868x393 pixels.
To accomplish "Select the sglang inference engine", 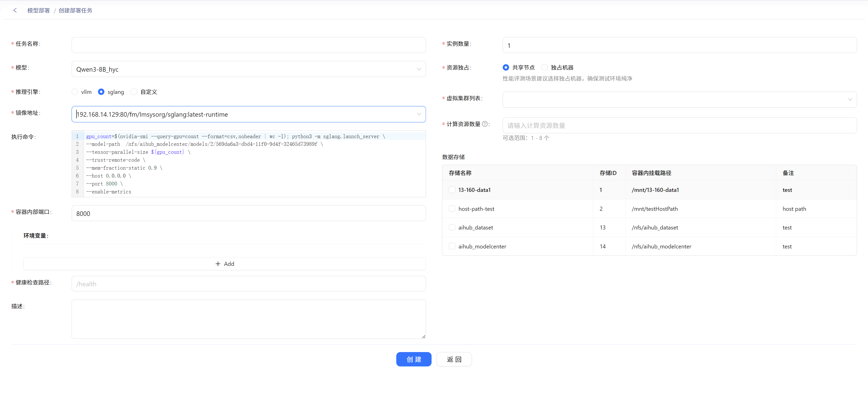I will pos(101,92).
